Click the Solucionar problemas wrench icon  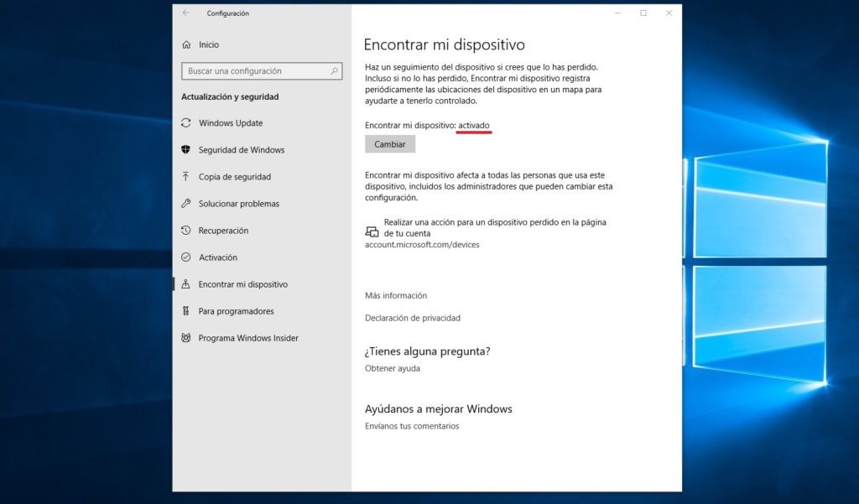click(185, 203)
